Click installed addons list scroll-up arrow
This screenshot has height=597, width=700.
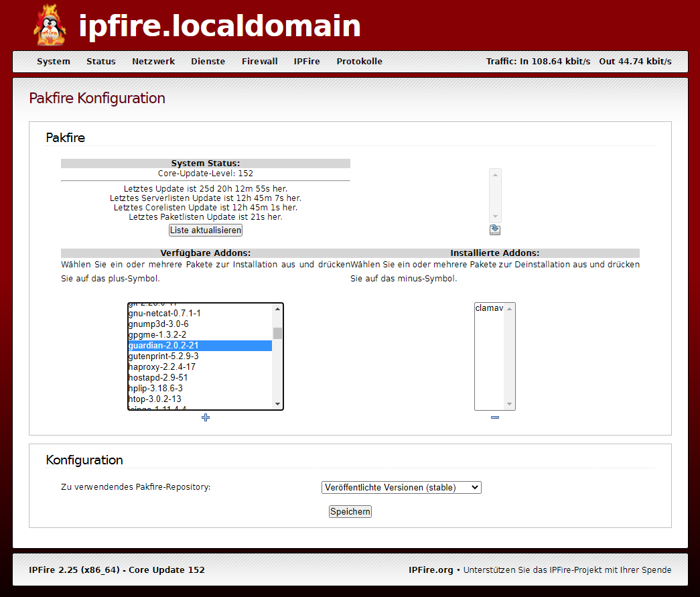pos(509,309)
